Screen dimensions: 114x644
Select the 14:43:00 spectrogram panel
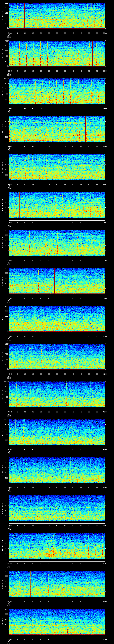pyautogui.click(x=57, y=470)
